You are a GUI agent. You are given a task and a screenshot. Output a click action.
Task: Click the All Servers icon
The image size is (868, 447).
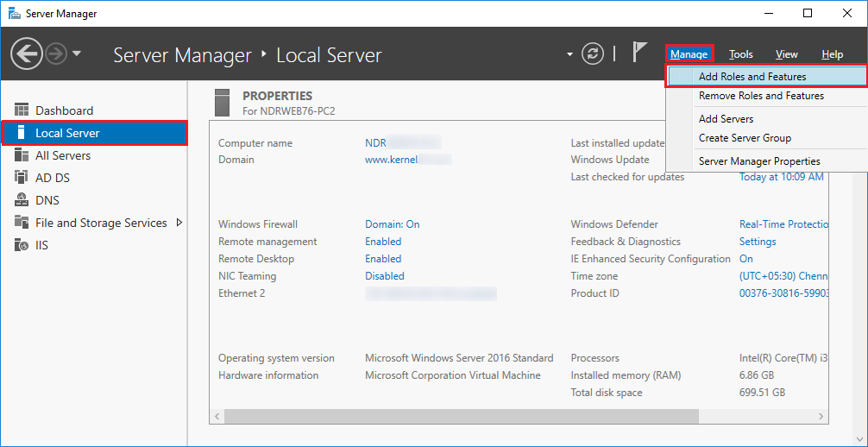coord(21,155)
